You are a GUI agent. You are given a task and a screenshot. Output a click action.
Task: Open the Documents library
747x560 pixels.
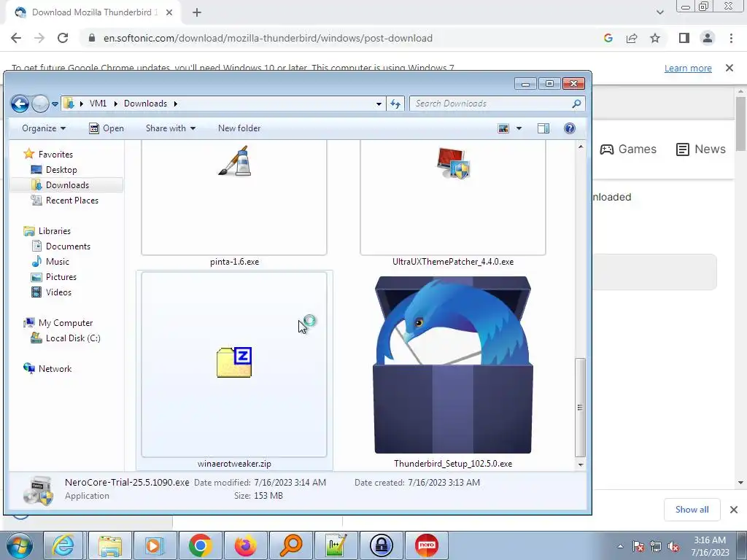point(68,246)
